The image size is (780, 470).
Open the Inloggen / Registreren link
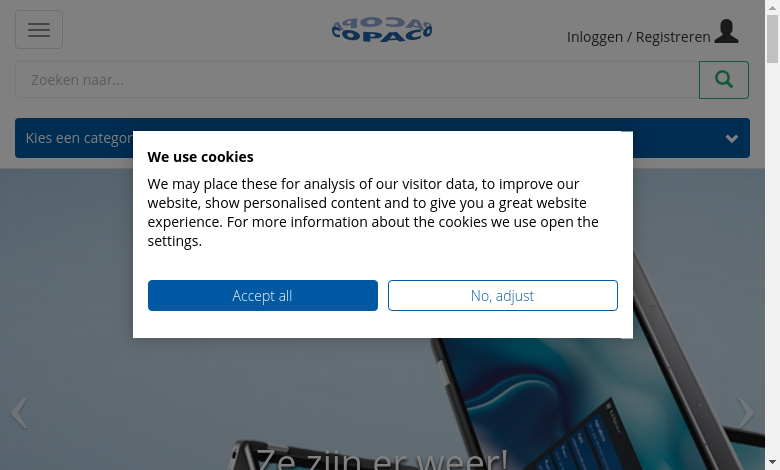click(x=638, y=37)
